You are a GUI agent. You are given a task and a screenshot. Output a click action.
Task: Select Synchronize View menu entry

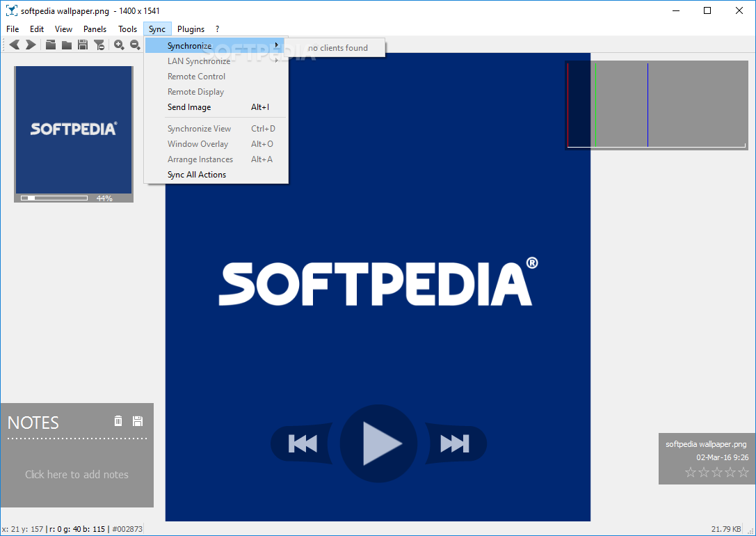[x=215, y=128]
